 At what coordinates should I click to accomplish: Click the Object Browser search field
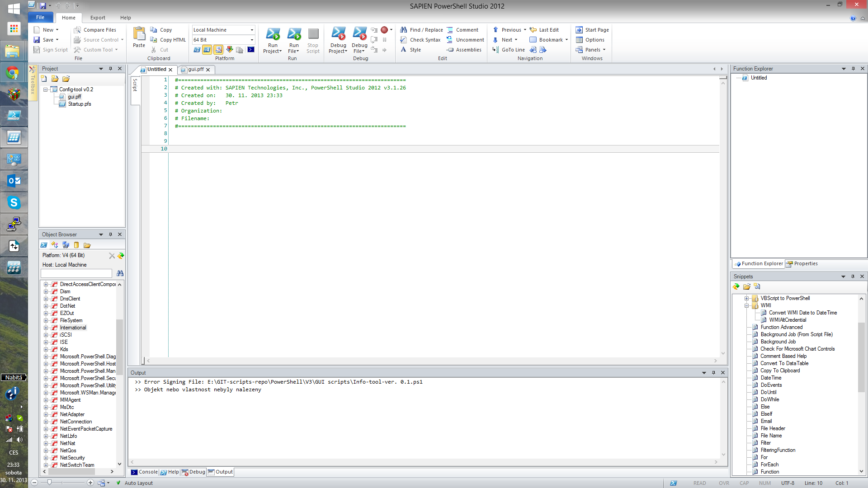click(76, 273)
